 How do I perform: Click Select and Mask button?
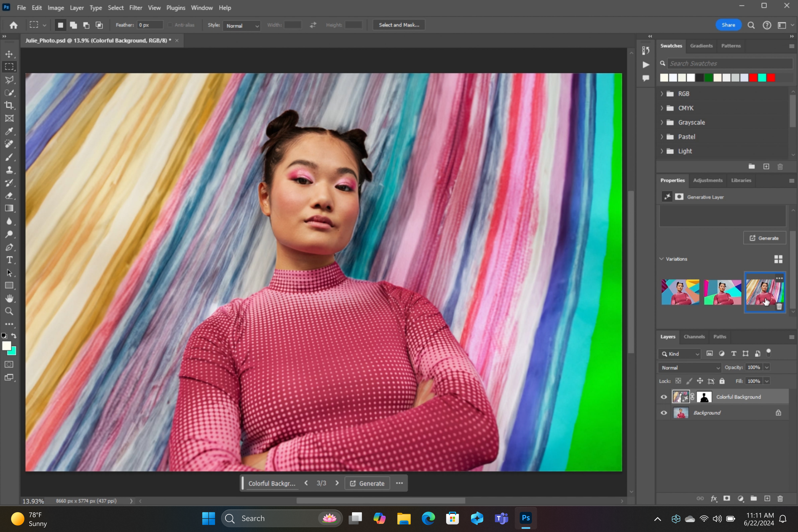pos(399,25)
